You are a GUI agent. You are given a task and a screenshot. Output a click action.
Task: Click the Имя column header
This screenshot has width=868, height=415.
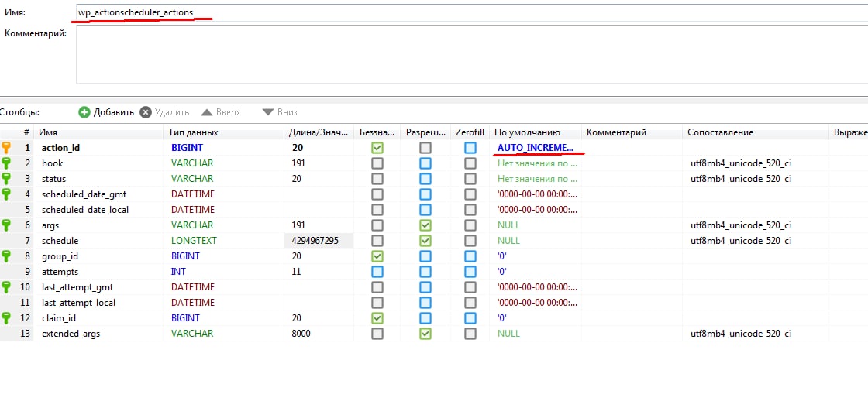tap(98, 132)
